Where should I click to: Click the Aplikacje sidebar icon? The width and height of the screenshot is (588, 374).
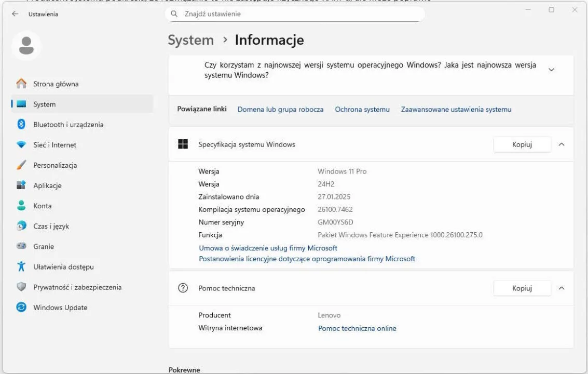tap(21, 185)
